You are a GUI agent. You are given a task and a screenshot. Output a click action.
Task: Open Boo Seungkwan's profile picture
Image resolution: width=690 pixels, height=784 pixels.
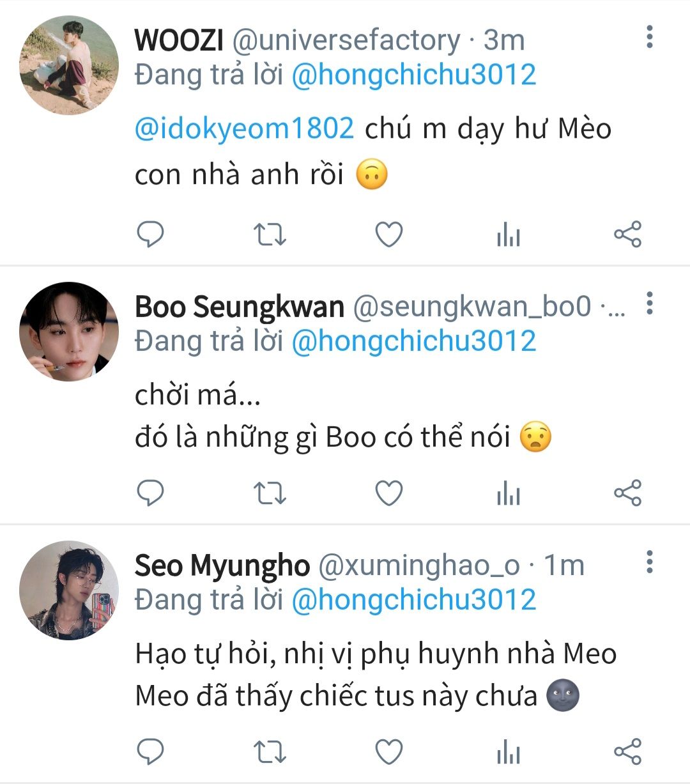click(x=69, y=331)
